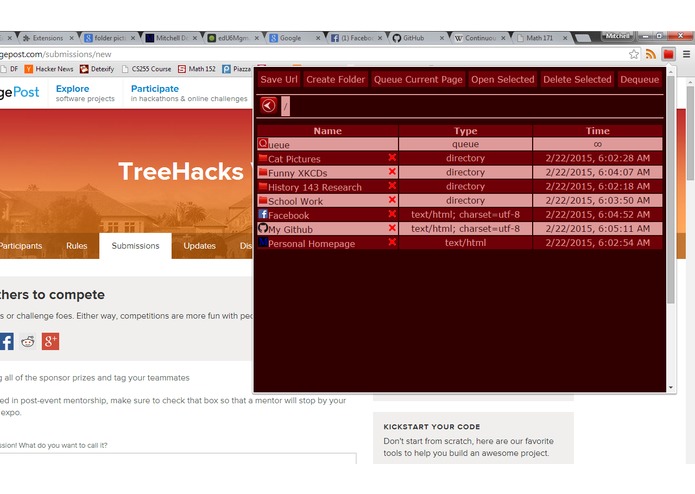Click the Funny XKCDs folder icon

(x=263, y=172)
